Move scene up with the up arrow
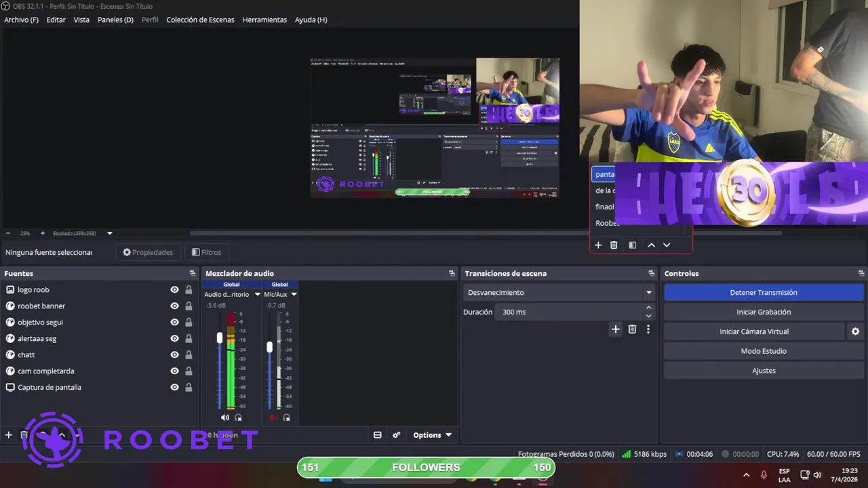The height and width of the screenshot is (488, 868). [651, 245]
